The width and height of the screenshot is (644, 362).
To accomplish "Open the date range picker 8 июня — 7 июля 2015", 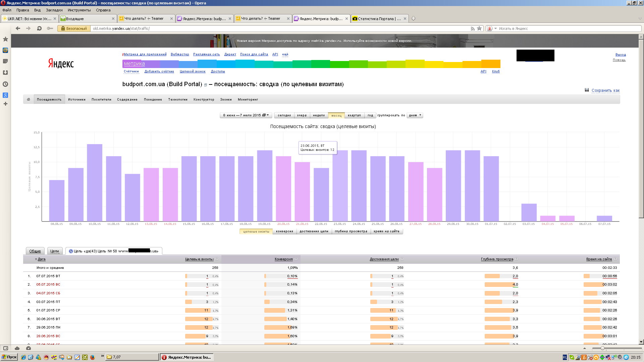I will pyautogui.click(x=246, y=115).
